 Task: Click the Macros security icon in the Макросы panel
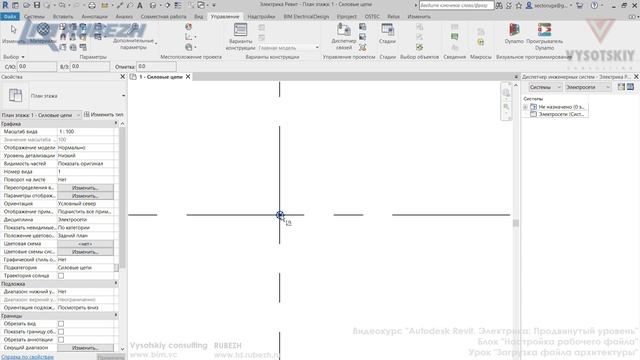[x=481, y=42]
